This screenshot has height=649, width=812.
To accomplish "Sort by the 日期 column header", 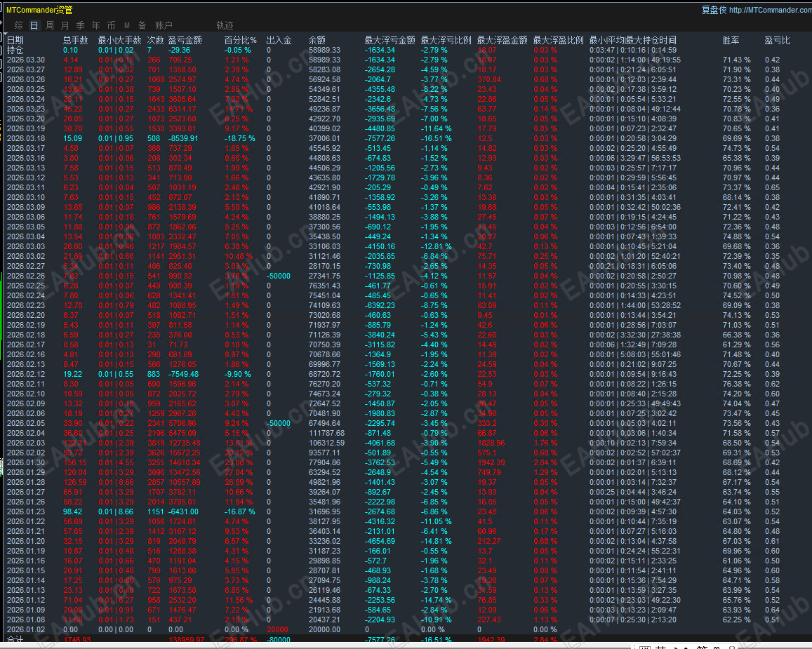I will coord(15,40).
